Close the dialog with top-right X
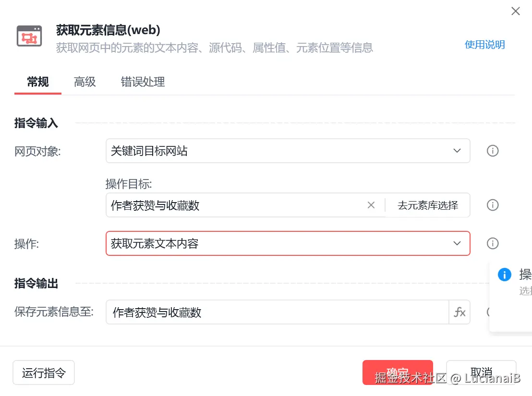The image size is (532, 396). point(516,12)
